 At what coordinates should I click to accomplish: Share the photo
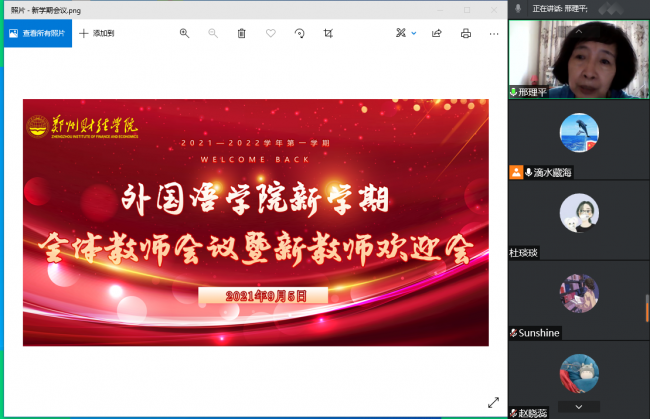coord(437,33)
